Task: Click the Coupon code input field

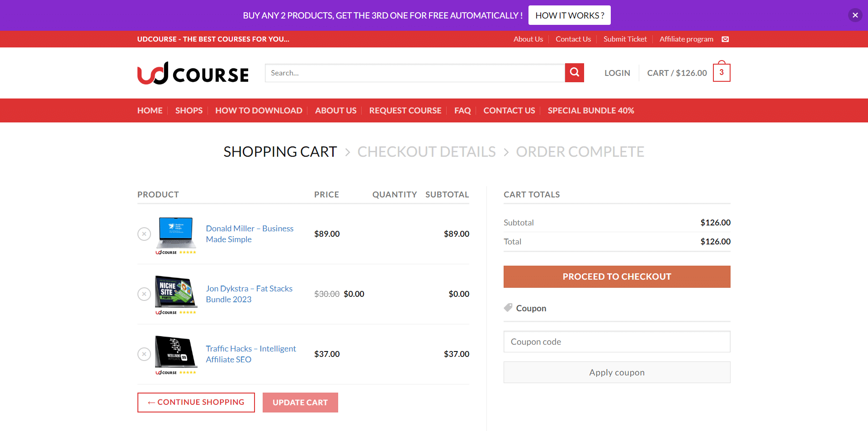Action: point(617,342)
